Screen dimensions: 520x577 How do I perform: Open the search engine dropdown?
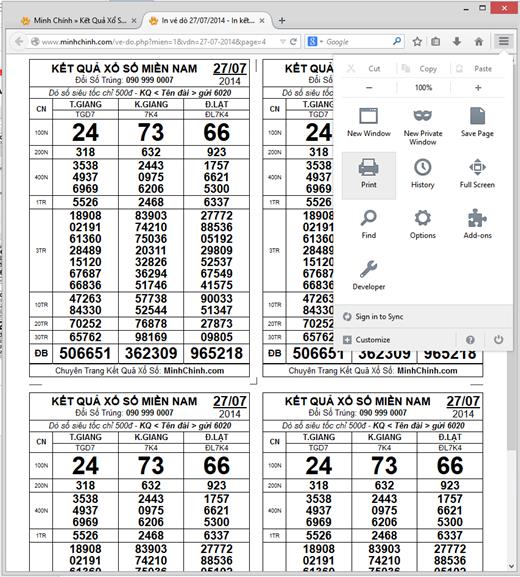[x=315, y=42]
